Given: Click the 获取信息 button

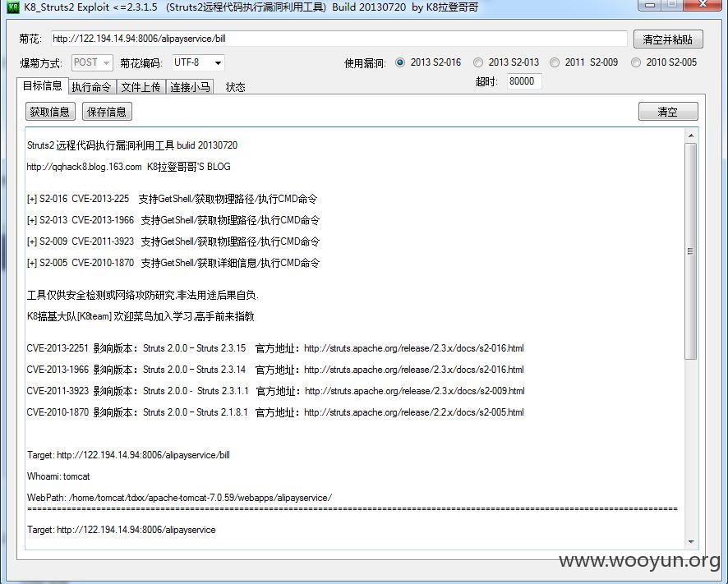Looking at the screenshot, I should [50, 112].
